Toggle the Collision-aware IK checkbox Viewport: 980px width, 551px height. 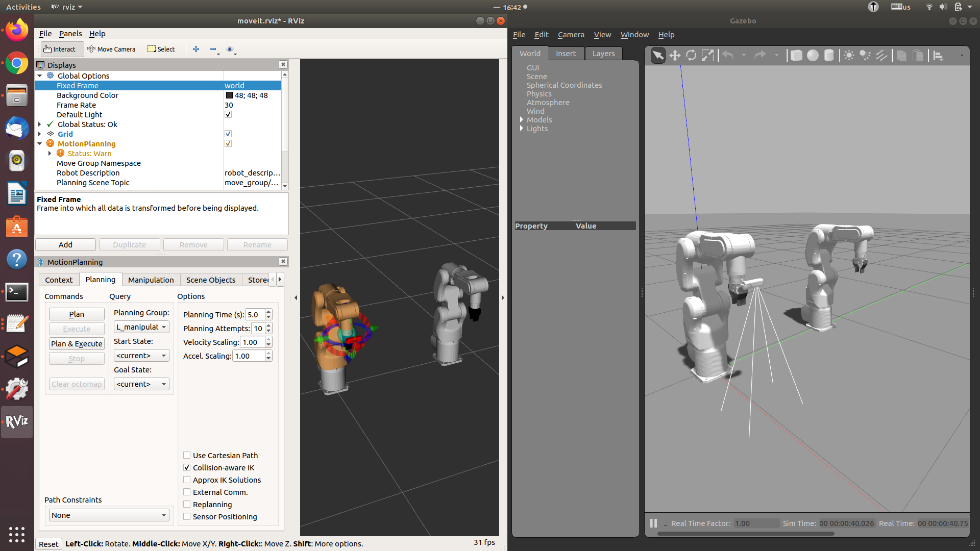187,467
